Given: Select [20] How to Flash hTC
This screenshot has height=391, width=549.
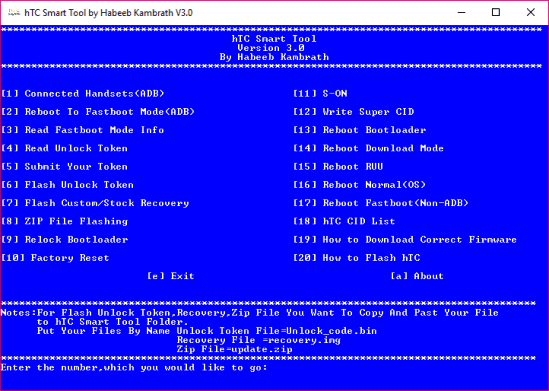Looking at the screenshot, I should (x=357, y=258).
